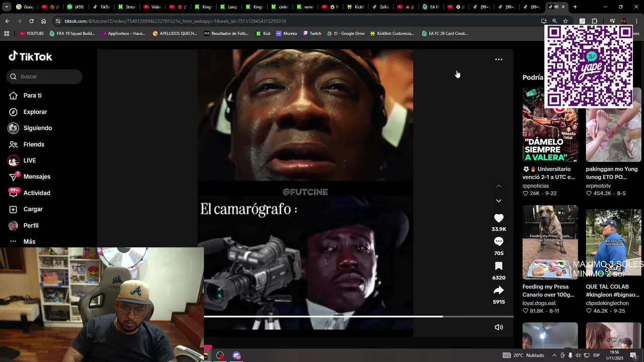Screen dimensions: 644x362
Task: Open a new browser tab
Action: (575, 7)
